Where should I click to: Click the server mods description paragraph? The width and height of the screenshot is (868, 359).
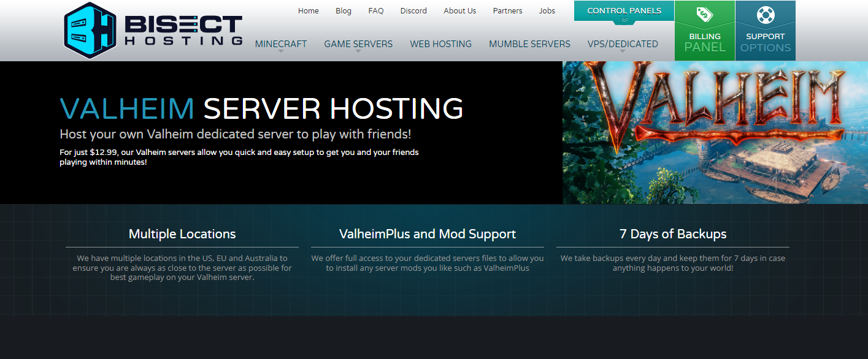pyautogui.click(x=428, y=263)
